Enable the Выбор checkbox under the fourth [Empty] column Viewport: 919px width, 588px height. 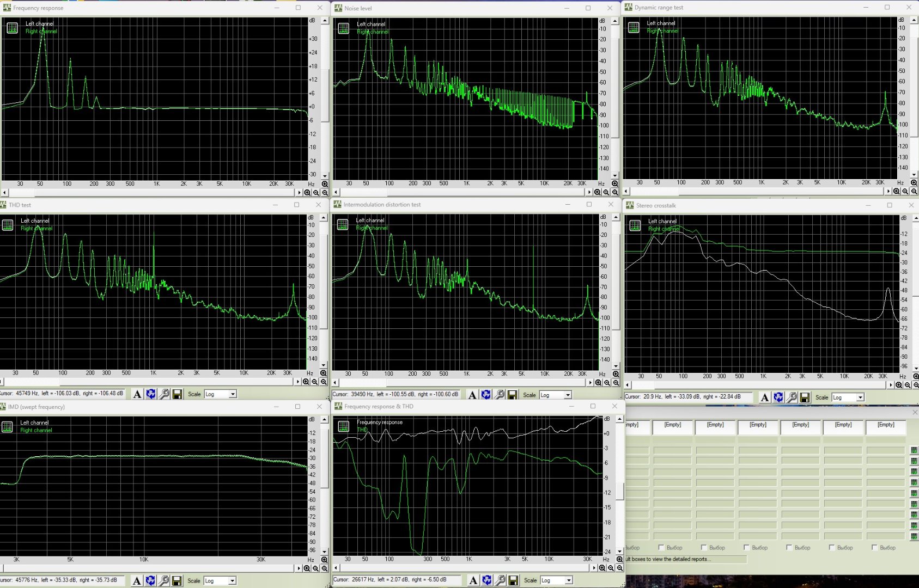click(746, 548)
